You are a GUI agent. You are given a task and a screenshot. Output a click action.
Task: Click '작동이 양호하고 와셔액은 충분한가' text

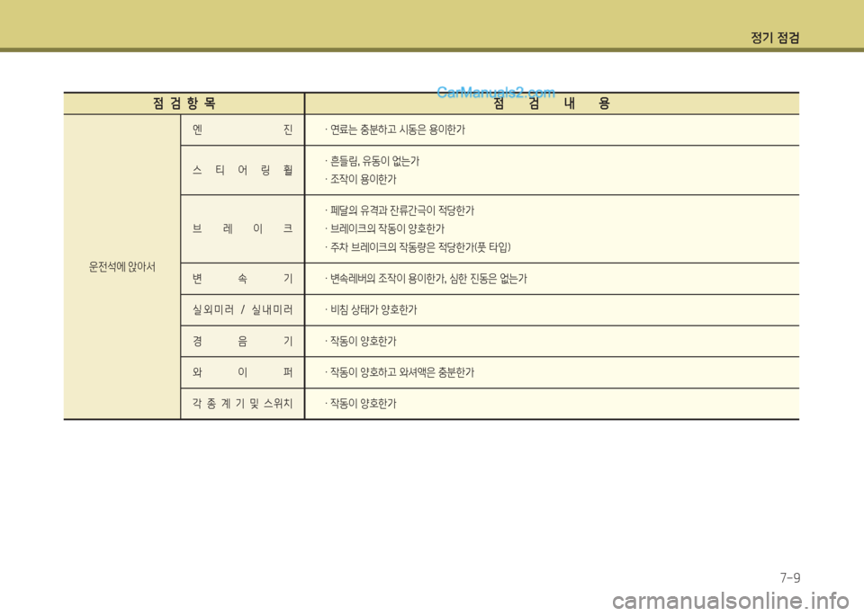[402, 372]
